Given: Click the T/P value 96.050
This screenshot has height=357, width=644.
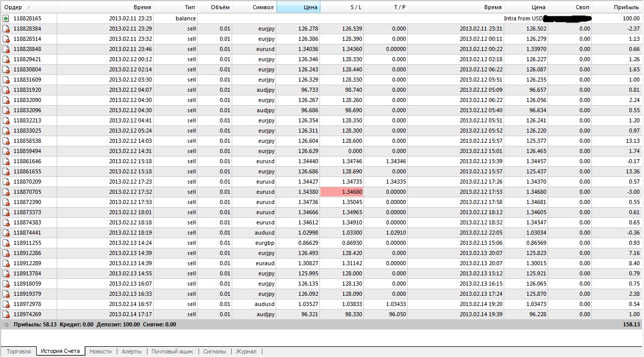Looking at the screenshot, I should [x=397, y=314].
